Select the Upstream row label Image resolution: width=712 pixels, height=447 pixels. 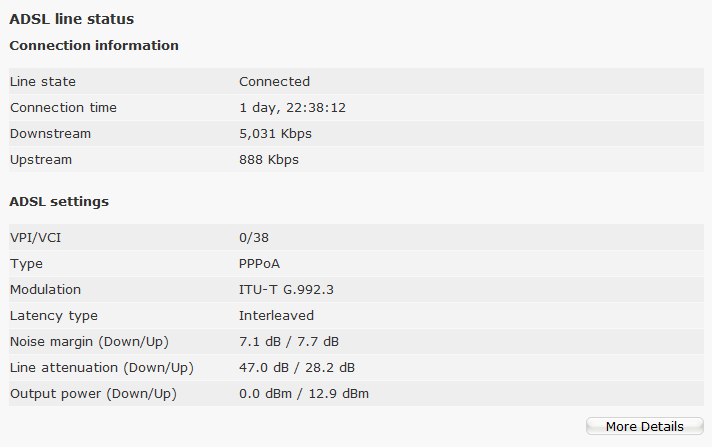(41, 160)
